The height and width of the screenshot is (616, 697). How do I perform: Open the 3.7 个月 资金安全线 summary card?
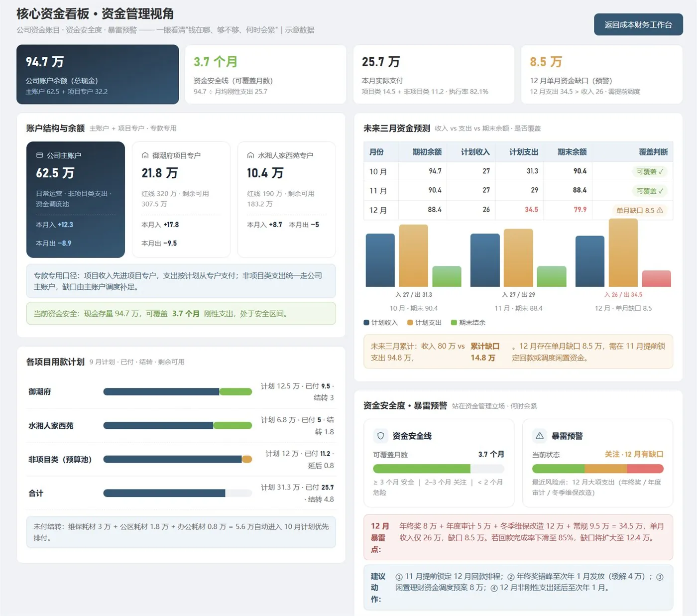[x=266, y=74]
